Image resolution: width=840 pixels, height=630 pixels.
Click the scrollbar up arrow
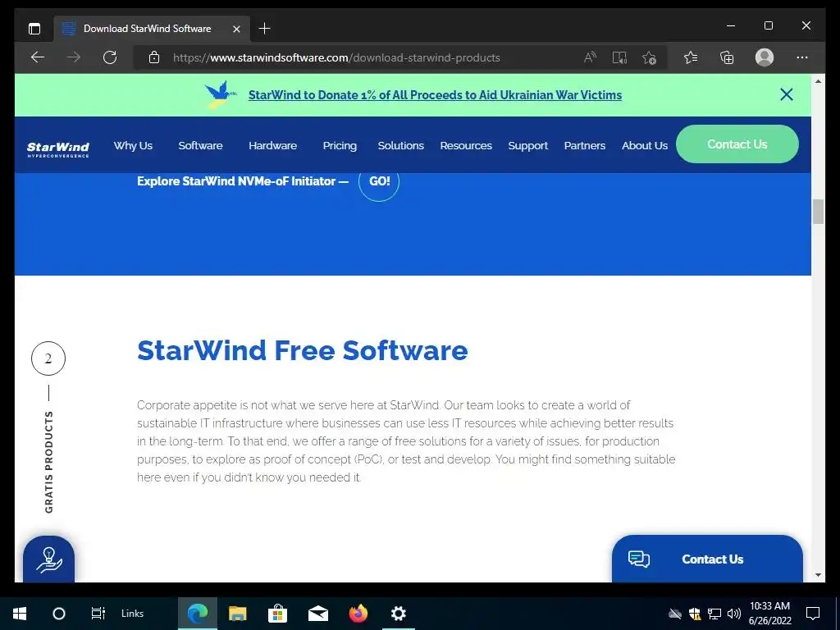tap(818, 81)
